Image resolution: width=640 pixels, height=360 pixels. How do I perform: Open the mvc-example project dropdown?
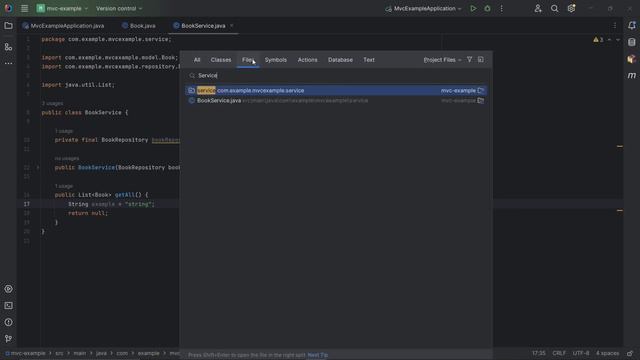point(62,9)
